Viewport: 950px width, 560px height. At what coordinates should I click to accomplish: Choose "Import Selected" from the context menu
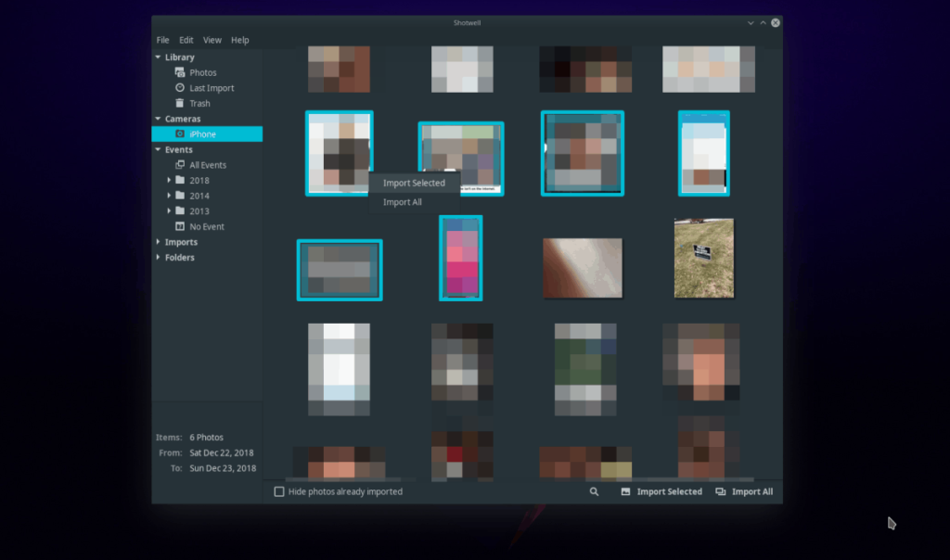point(414,183)
